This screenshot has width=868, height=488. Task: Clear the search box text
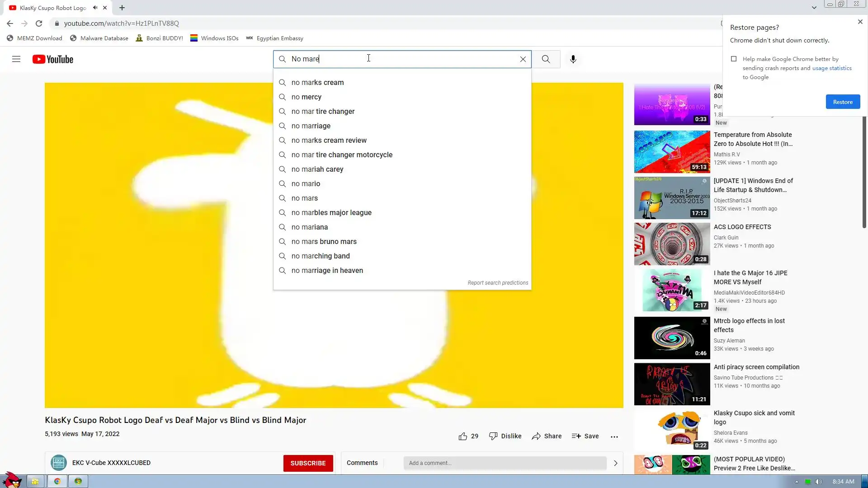523,59
